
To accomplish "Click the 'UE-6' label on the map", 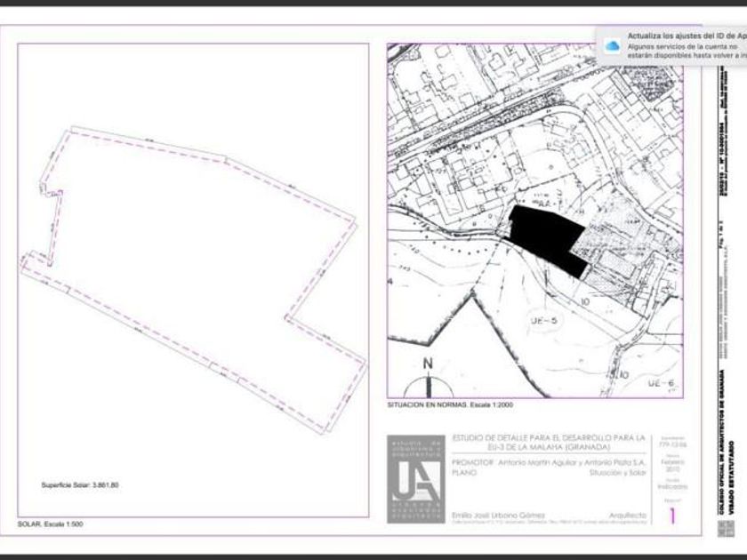I will (662, 383).
